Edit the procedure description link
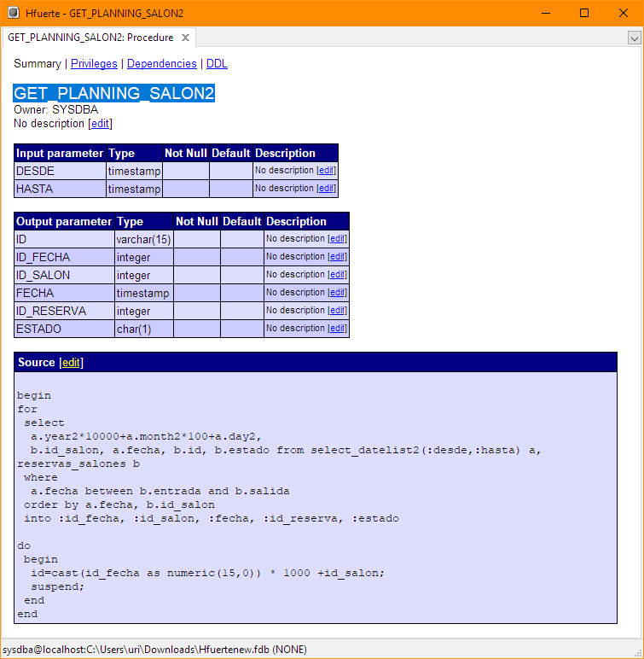 100,124
